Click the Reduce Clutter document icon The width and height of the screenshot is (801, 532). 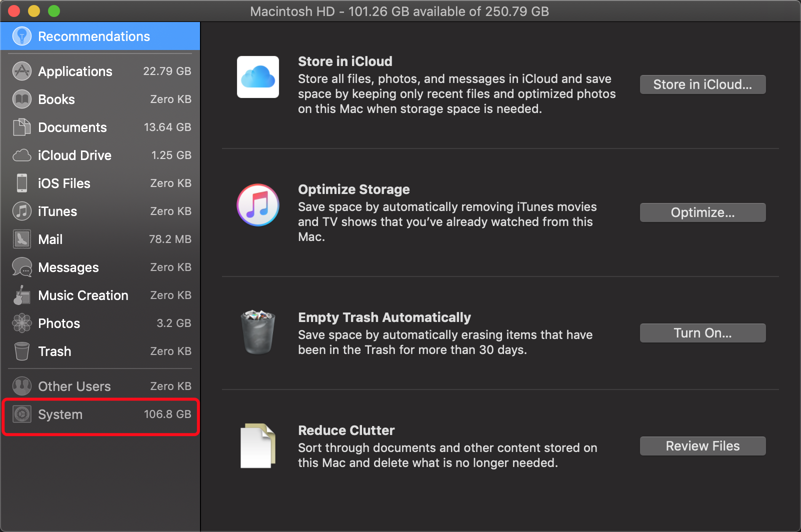258,445
